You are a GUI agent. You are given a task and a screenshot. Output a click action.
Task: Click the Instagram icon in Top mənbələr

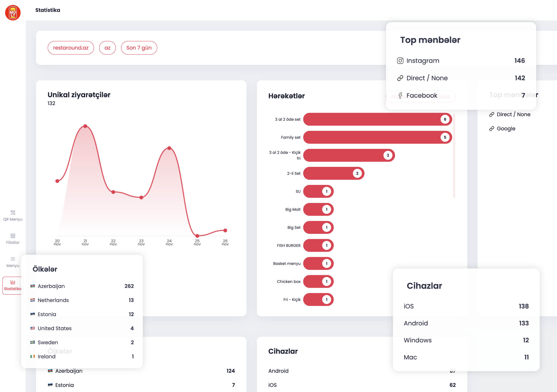pyautogui.click(x=400, y=61)
